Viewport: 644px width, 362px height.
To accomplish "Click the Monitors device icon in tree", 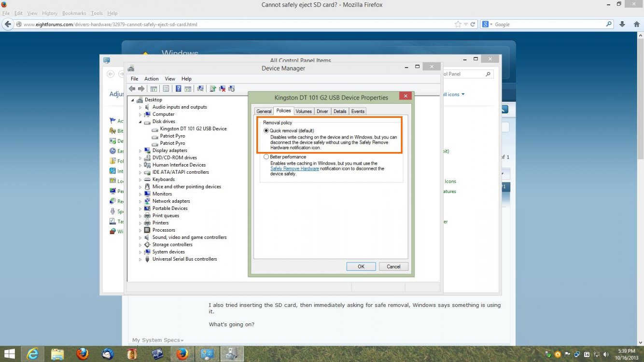I will tap(148, 194).
